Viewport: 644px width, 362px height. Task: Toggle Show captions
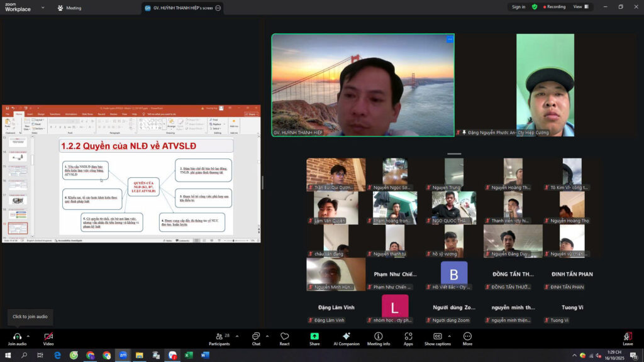pyautogui.click(x=438, y=336)
